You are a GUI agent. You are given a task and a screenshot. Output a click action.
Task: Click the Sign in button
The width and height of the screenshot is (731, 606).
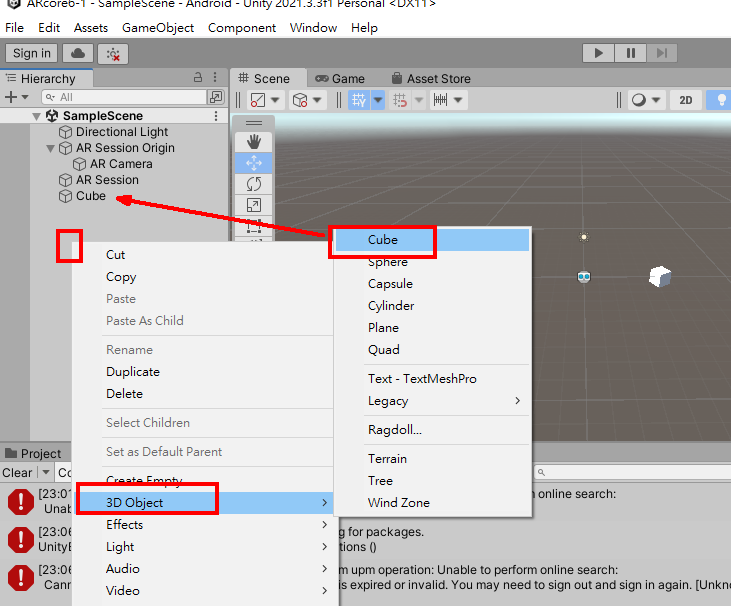32,53
